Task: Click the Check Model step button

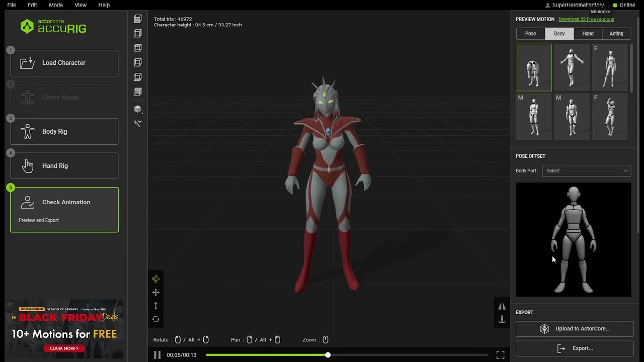Action: coord(64,98)
